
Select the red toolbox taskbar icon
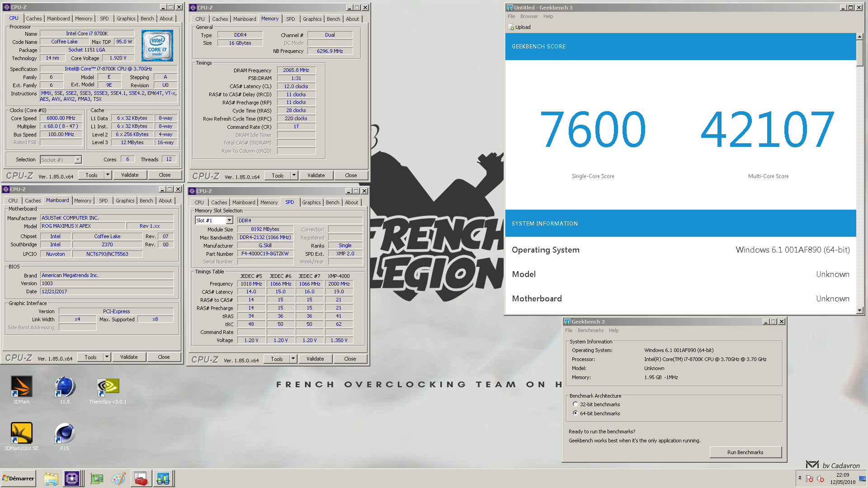point(141,479)
